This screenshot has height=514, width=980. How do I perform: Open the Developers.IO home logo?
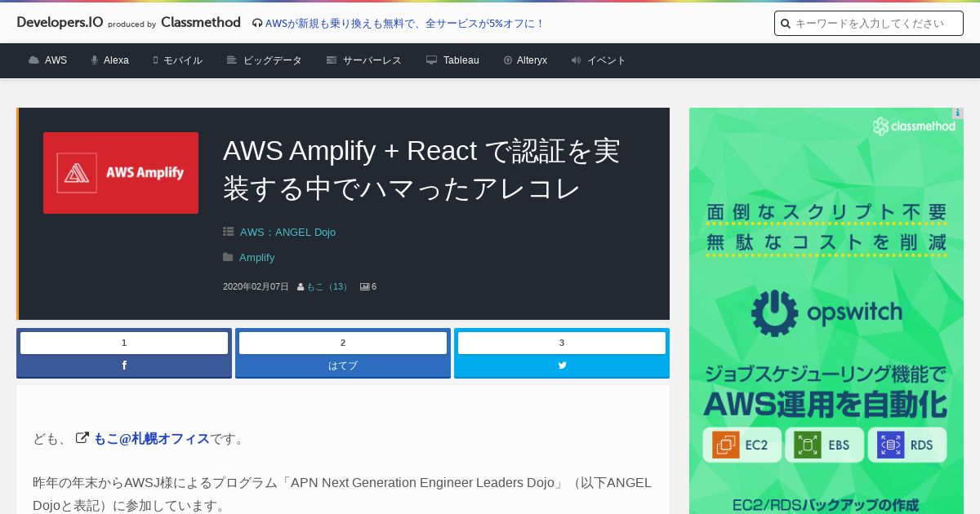[60, 23]
